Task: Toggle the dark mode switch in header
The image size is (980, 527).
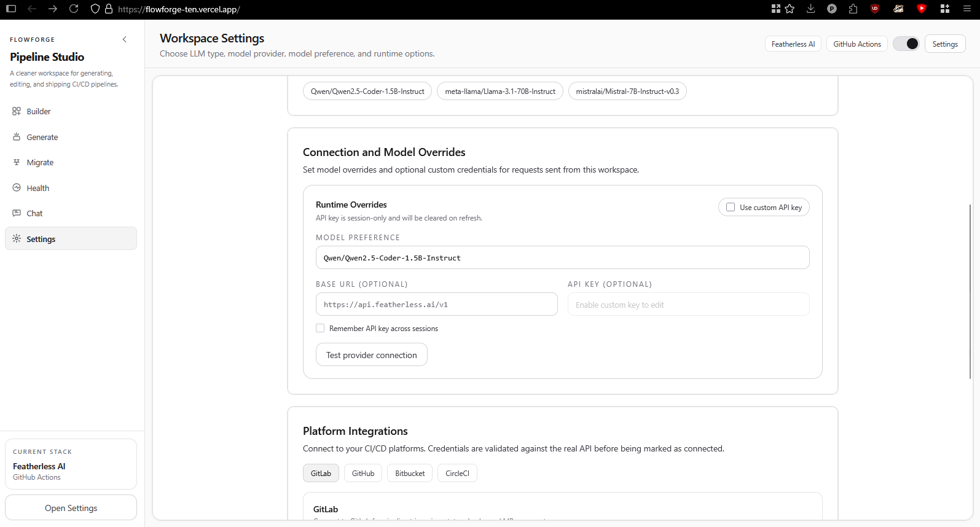Action: (906, 44)
